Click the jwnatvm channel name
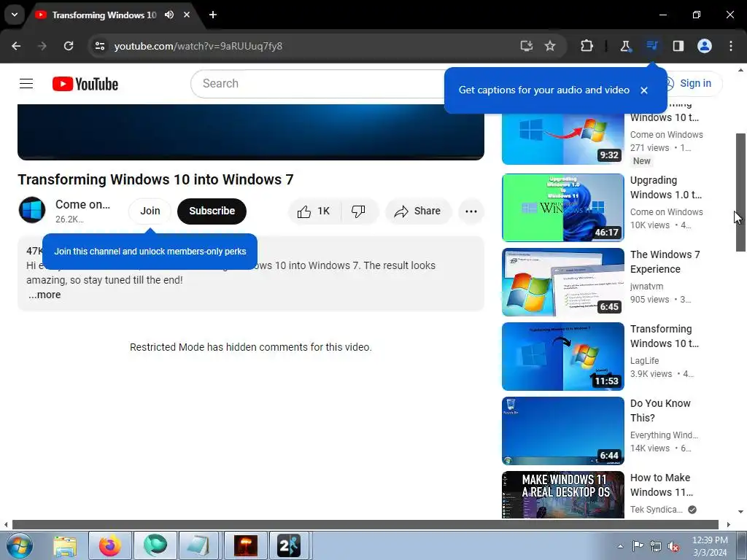 pos(646,286)
